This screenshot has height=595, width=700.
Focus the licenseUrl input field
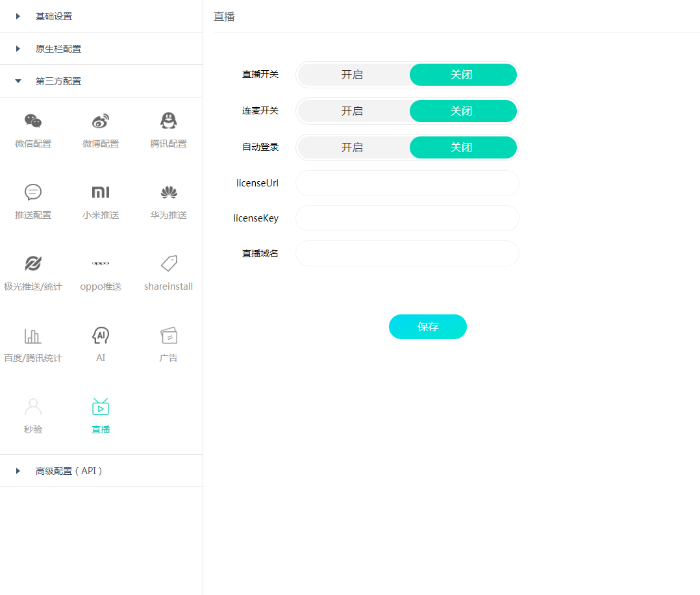coord(407,183)
